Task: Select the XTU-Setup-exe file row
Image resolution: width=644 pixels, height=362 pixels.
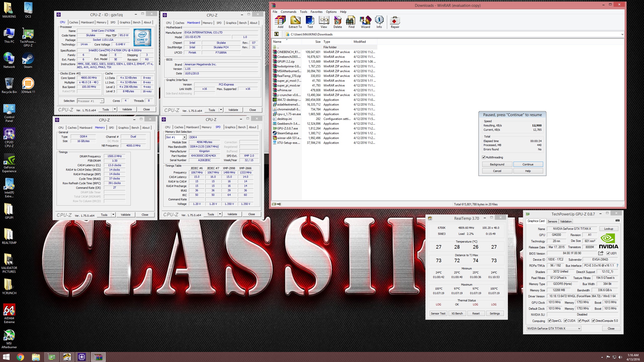Action: coord(324,143)
